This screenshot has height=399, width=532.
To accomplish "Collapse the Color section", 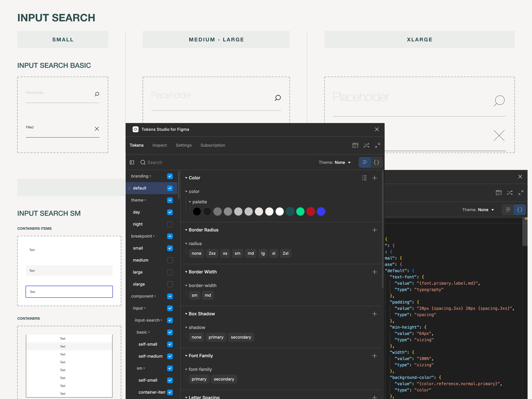I will tap(186, 178).
